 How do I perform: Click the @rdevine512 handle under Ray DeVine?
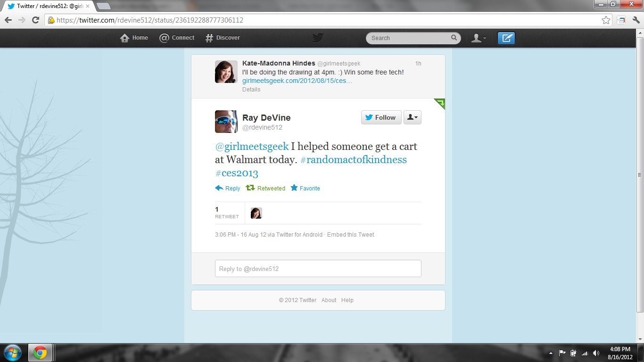(x=262, y=127)
